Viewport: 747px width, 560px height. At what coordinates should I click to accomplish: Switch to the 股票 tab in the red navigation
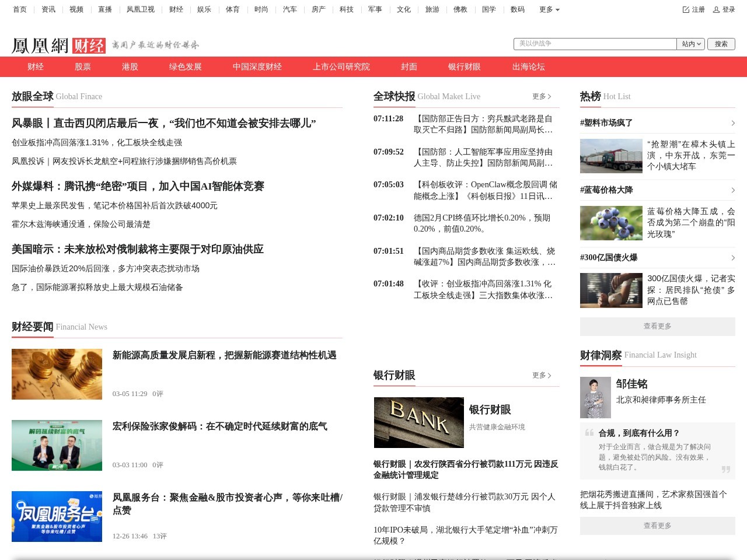82,66
